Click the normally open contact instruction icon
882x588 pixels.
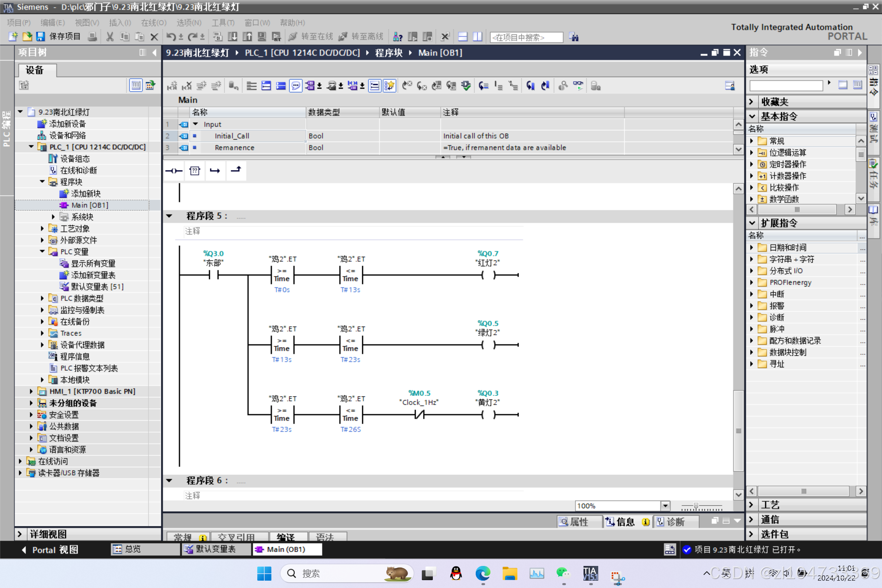(x=174, y=171)
